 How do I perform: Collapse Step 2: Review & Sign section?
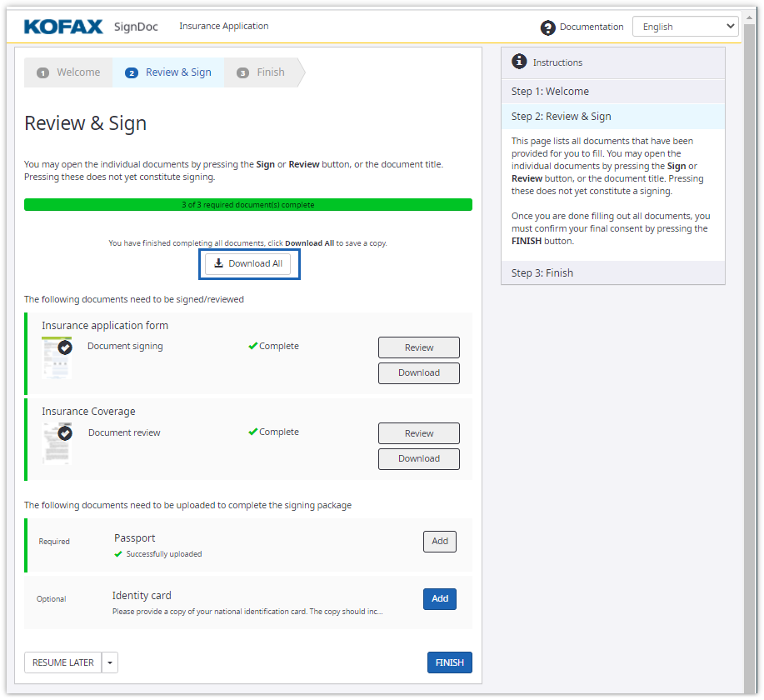tap(612, 117)
